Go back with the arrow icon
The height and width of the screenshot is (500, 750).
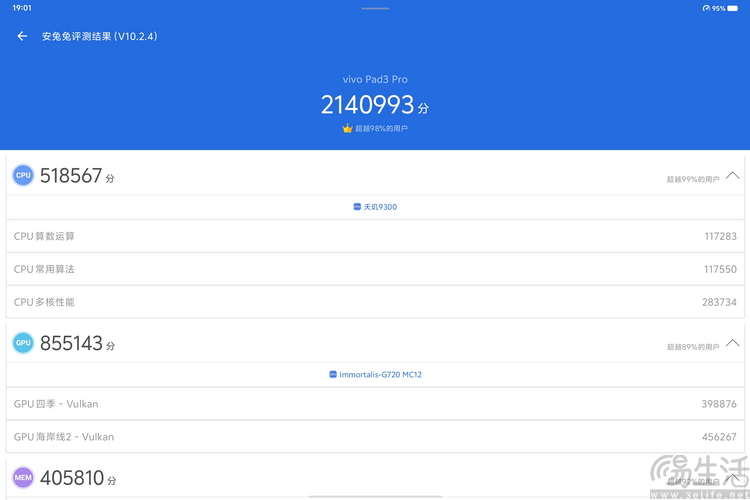pos(22,36)
